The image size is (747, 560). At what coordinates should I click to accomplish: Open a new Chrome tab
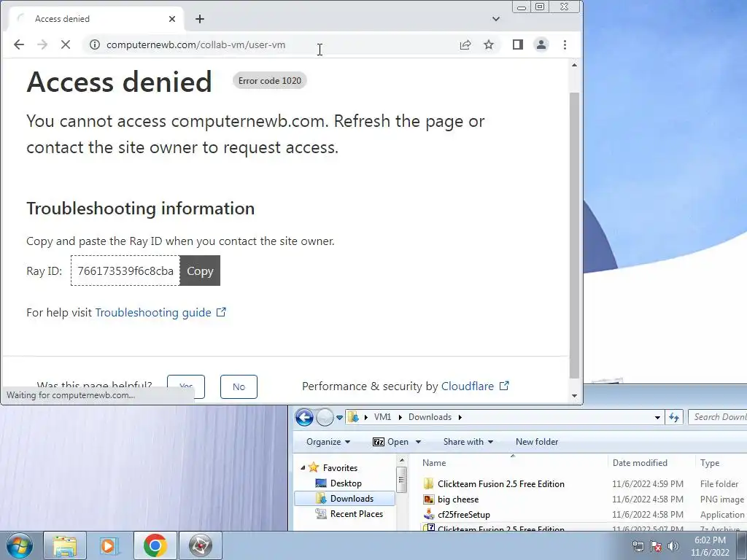200,19
